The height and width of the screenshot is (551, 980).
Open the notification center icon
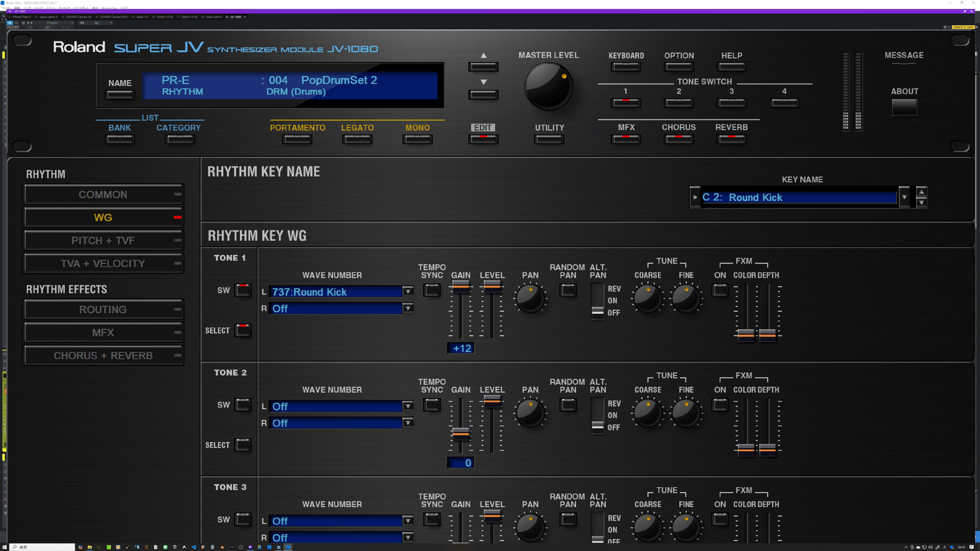click(972, 547)
